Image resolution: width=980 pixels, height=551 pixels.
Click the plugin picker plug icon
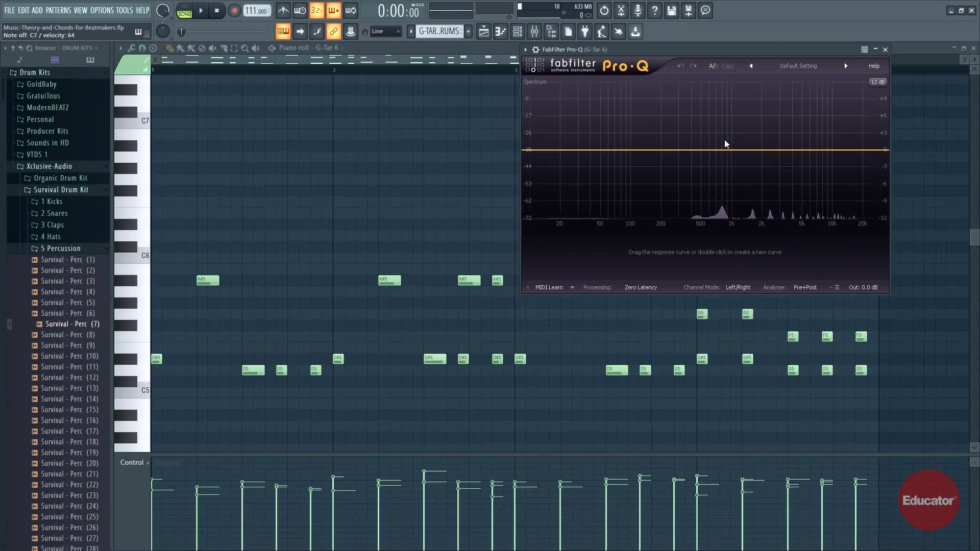(x=585, y=32)
